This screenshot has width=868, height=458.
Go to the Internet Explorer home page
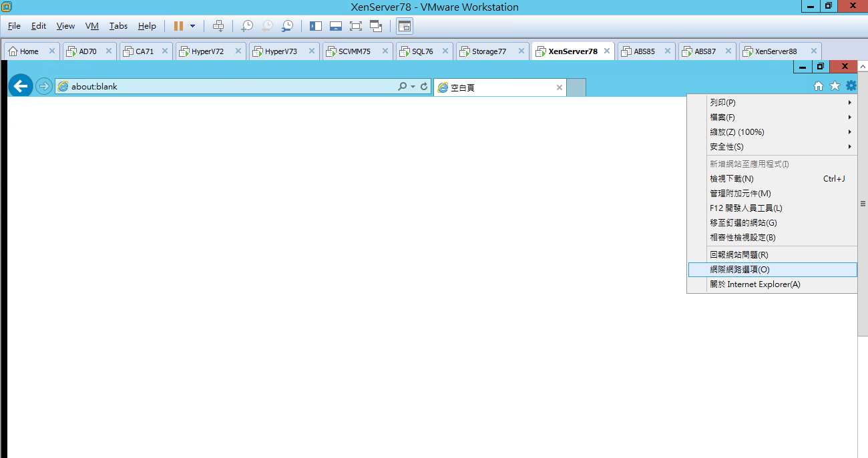819,85
